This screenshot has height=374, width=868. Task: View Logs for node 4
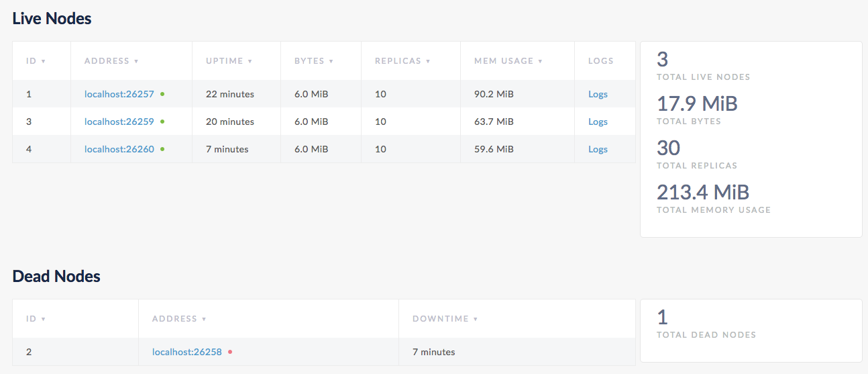[x=598, y=149]
